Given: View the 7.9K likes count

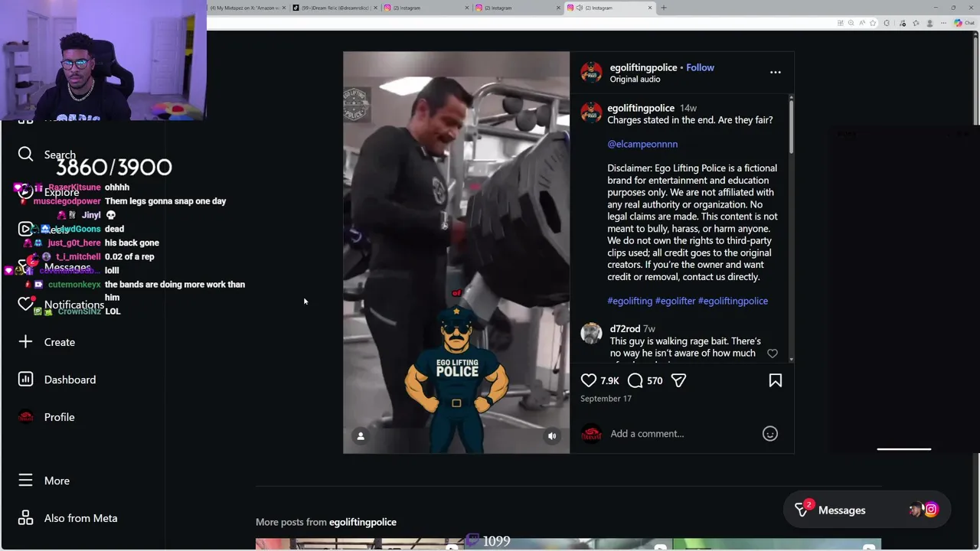Looking at the screenshot, I should click(609, 380).
